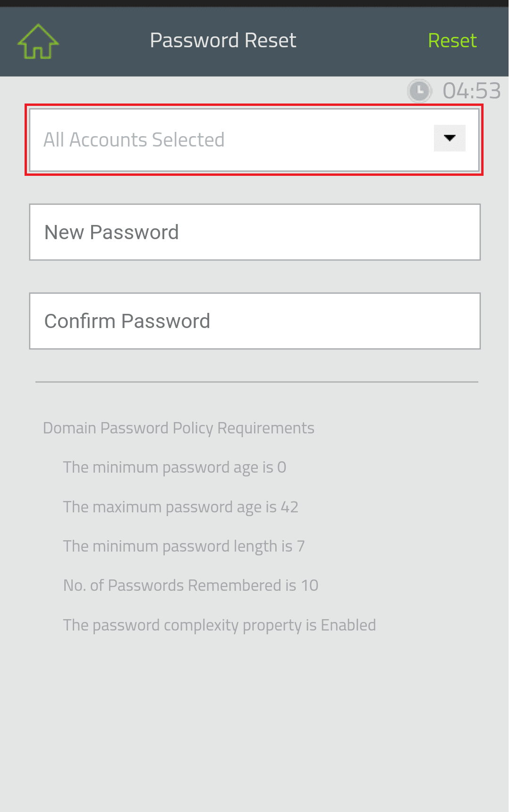Click the 04:53 countdown timer text

pyautogui.click(x=471, y=91)
